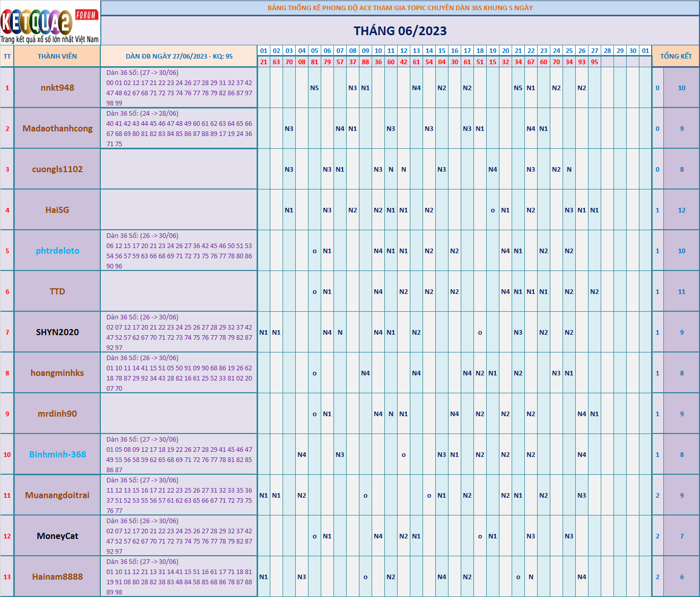Click the TT column header
Image resolution: width=700 pixels, height=597 pixels.
7,57
